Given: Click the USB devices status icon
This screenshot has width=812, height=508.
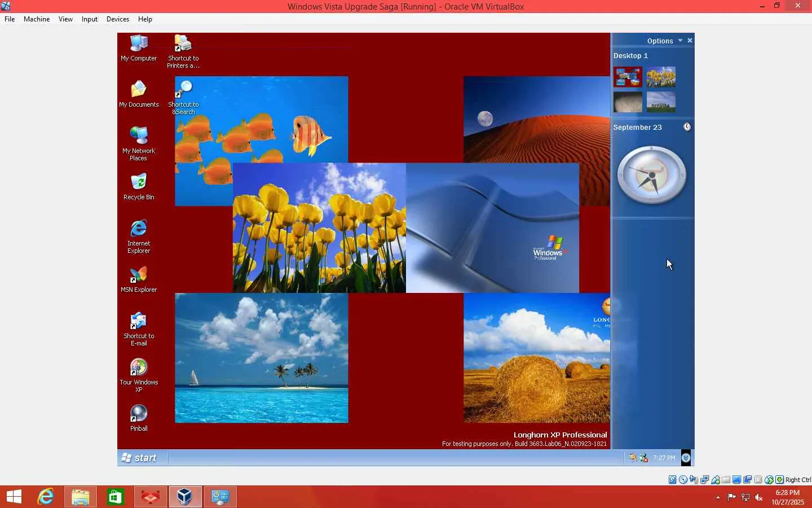Looking at the screenshot, I should [716, 480].
